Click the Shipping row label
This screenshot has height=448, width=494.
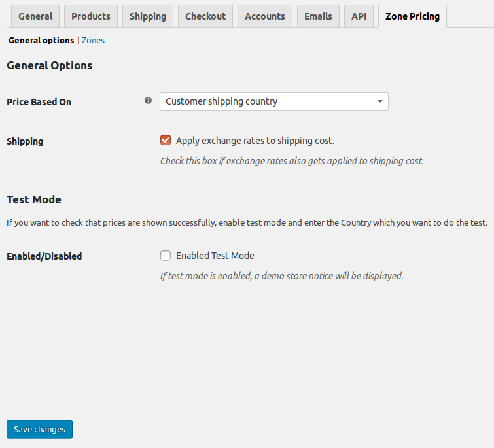(x=25, y=141)
